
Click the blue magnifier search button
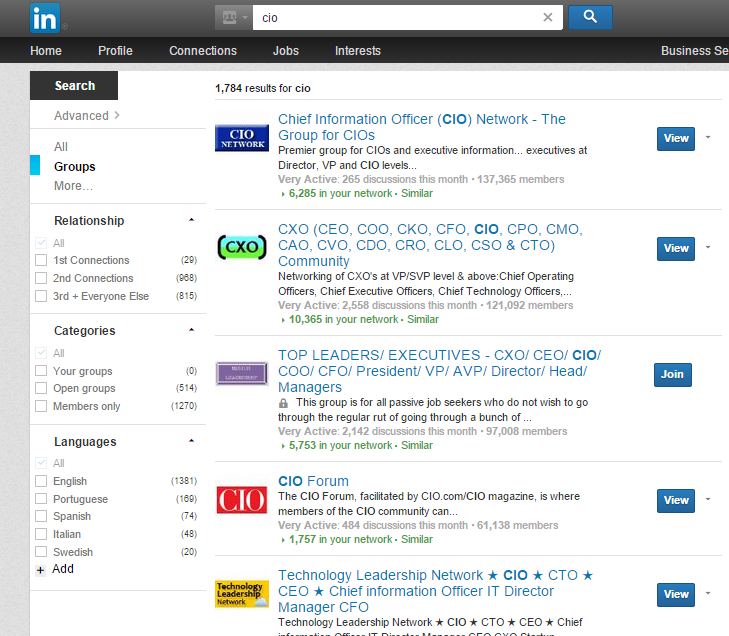590,17
